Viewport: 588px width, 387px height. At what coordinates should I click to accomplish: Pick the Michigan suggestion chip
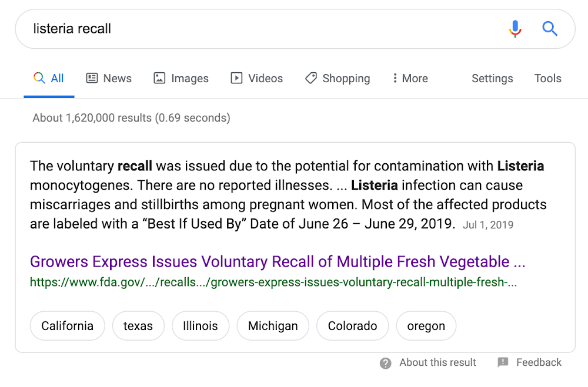(x=273, y=326)
